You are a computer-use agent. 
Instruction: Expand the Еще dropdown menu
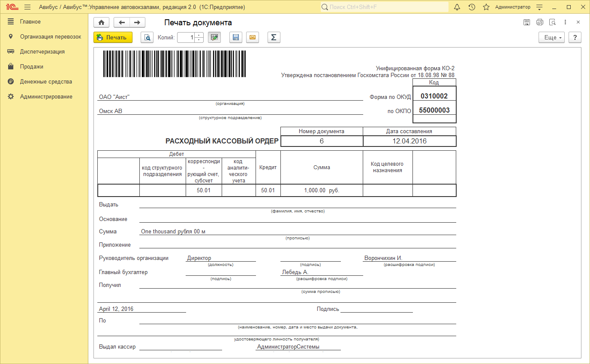click(x=551, y=38)
